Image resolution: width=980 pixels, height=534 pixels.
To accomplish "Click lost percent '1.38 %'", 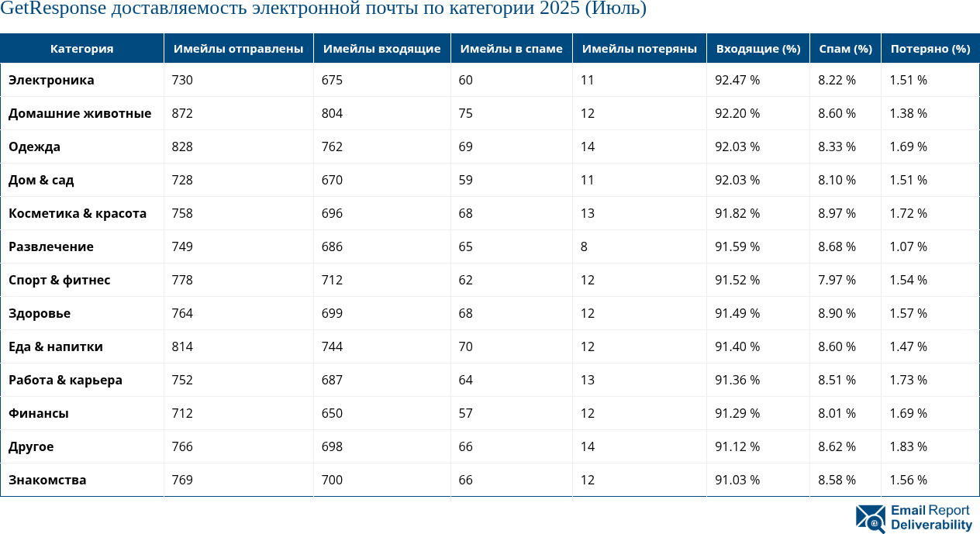I will click(x=909, y=113).
